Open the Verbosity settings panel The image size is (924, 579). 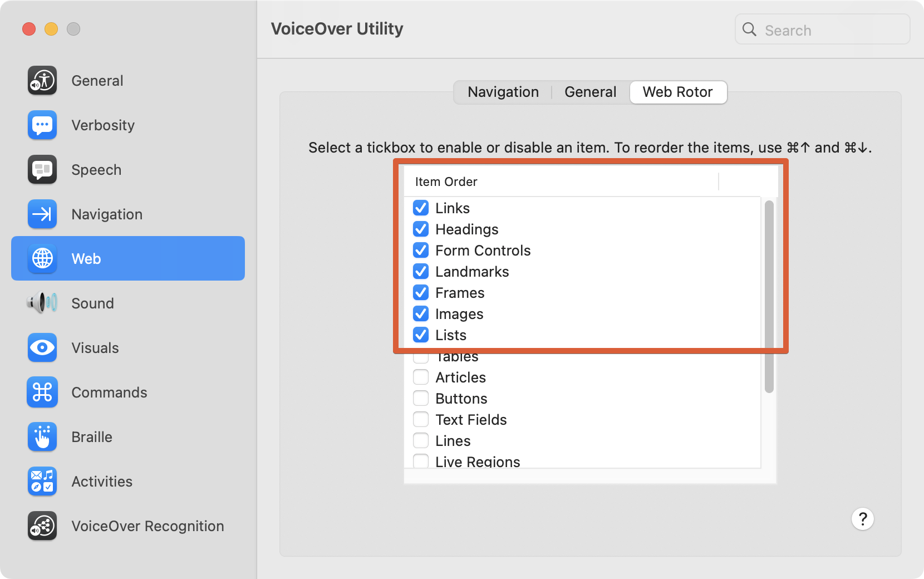(42, 125)
